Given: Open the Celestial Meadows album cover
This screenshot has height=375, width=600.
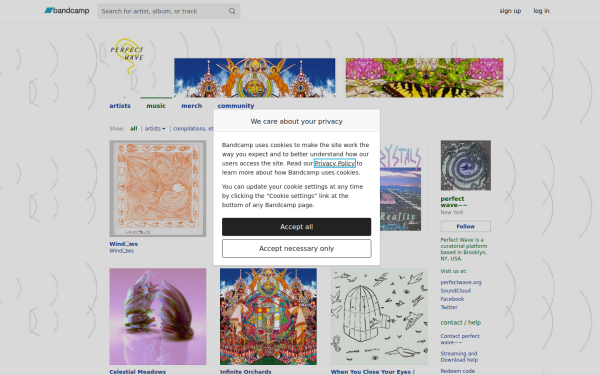Looking at the screenshot, I should tap(158, 316).
